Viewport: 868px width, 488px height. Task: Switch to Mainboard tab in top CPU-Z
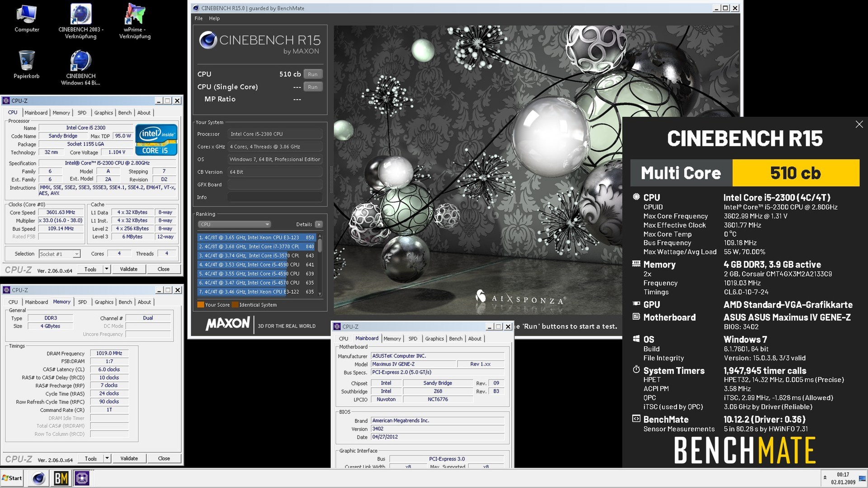(x=36, y=113)
